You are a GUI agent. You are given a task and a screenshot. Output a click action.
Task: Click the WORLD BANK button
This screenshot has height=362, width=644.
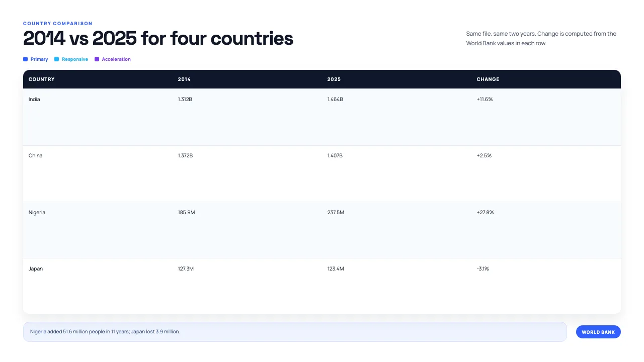(598, 332)
